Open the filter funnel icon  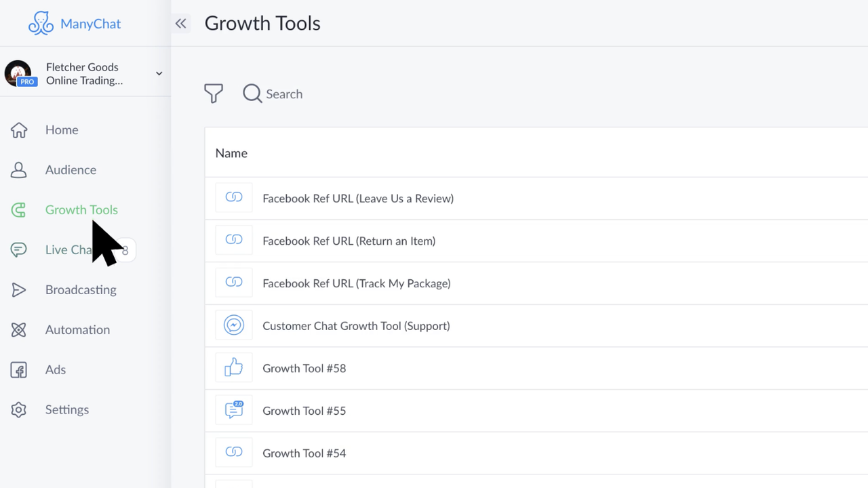[214, 94]
